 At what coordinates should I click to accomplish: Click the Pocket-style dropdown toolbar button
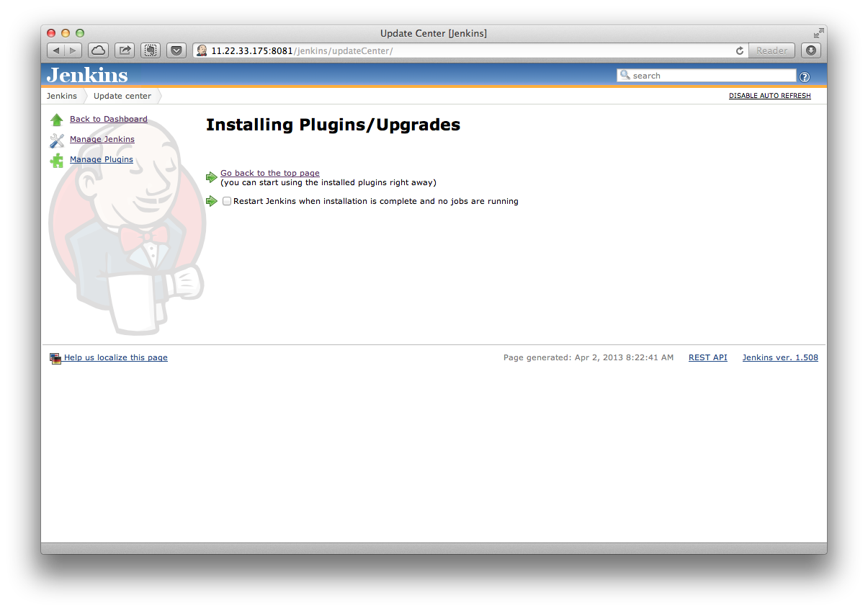tap(176, 50)
